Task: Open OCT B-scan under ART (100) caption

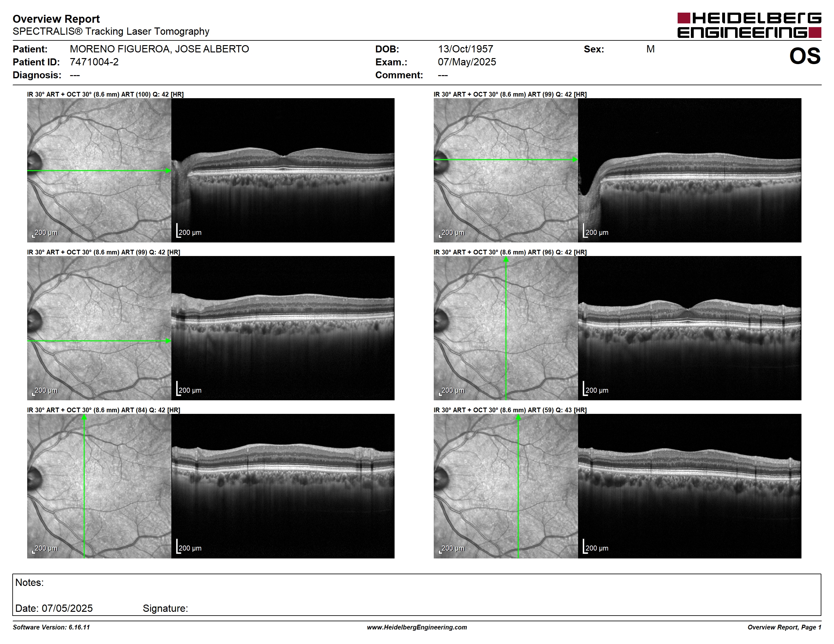Action: point(283,170)
